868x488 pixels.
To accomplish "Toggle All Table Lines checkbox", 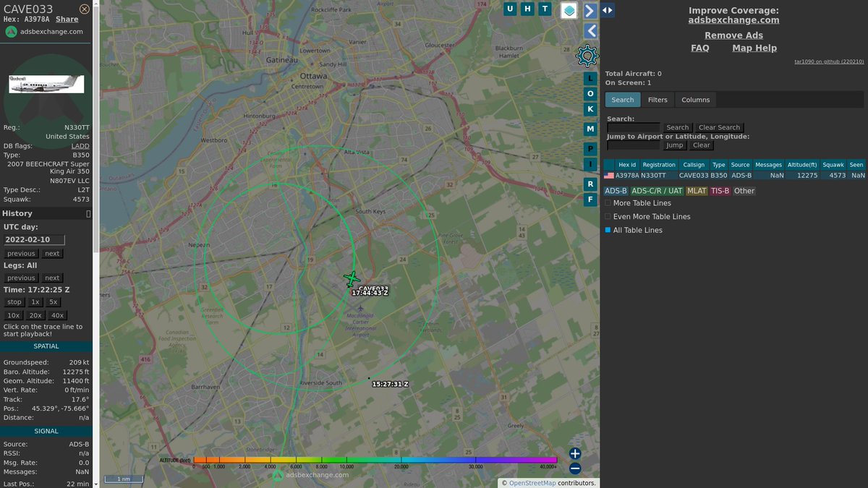I will (x=608, y=230).
